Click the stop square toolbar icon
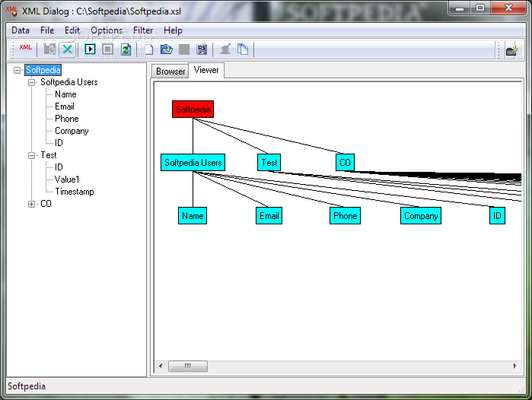The height and width of the screenshot is (400, 532). pyautogui.click(x=108, y=49)
